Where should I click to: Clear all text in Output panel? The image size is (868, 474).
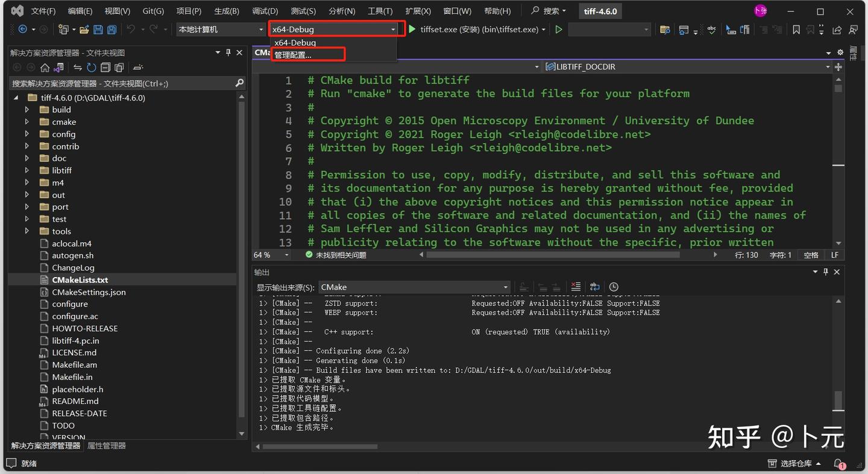576,287
